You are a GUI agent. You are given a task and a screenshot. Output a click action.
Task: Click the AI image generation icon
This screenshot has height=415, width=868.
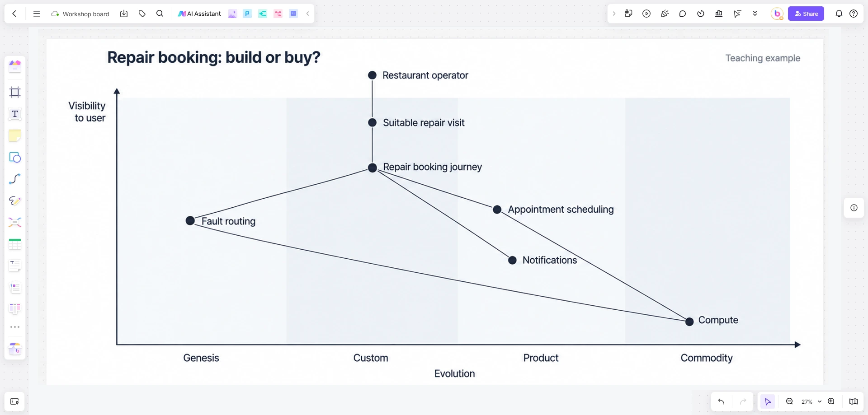click(232, 14)
